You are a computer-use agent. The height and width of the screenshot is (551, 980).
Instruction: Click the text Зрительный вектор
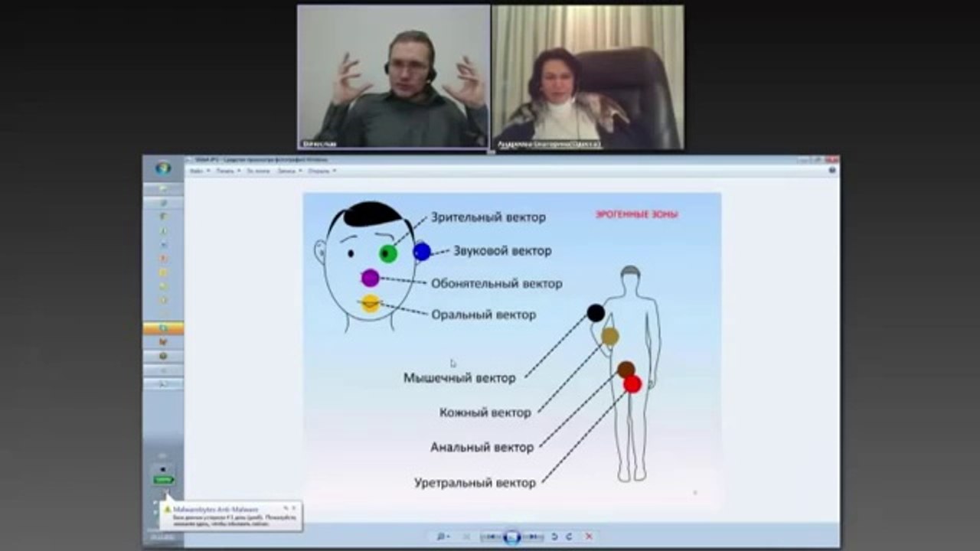coord(488,217)
